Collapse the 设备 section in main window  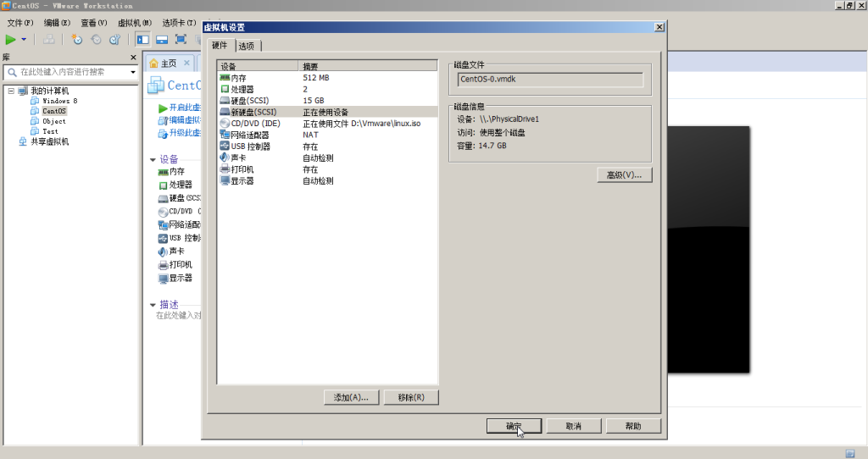click(x=153, y=160)
